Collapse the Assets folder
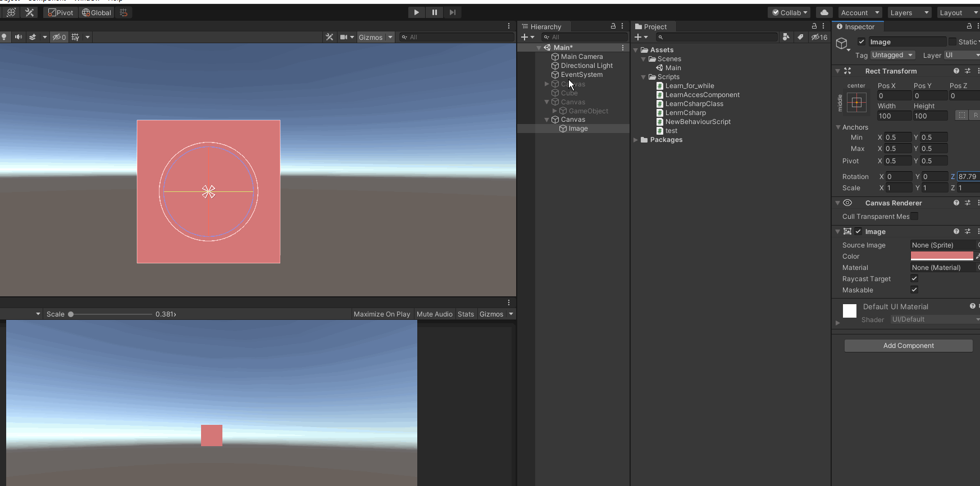 636,50
